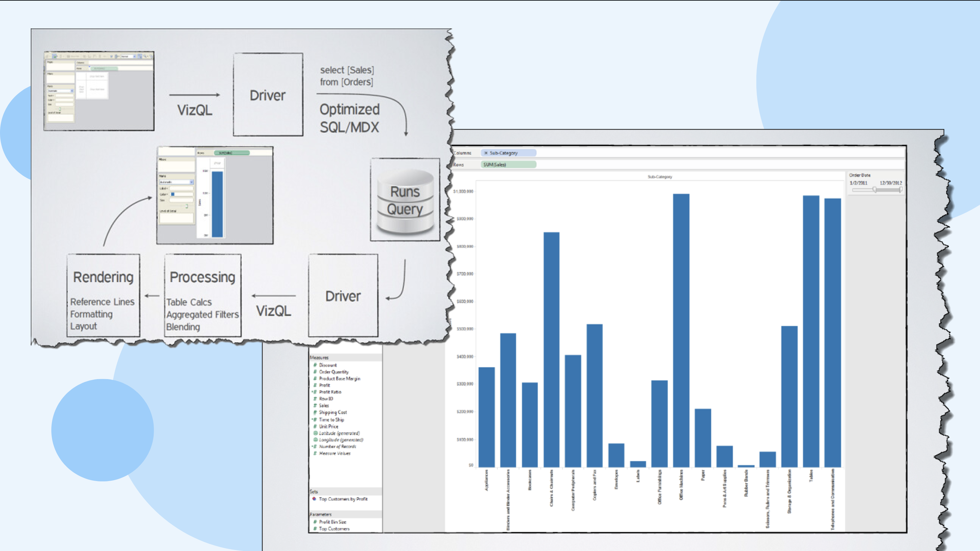Select the Order Quantity measure icon
This screenshot has height=551, width=980.
pos(315,372)
